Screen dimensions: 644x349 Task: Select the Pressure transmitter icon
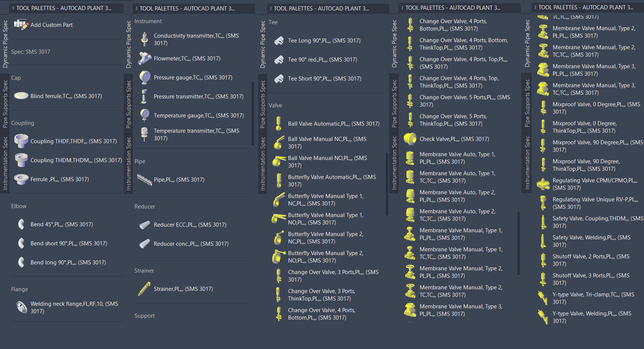click(145, 96)
